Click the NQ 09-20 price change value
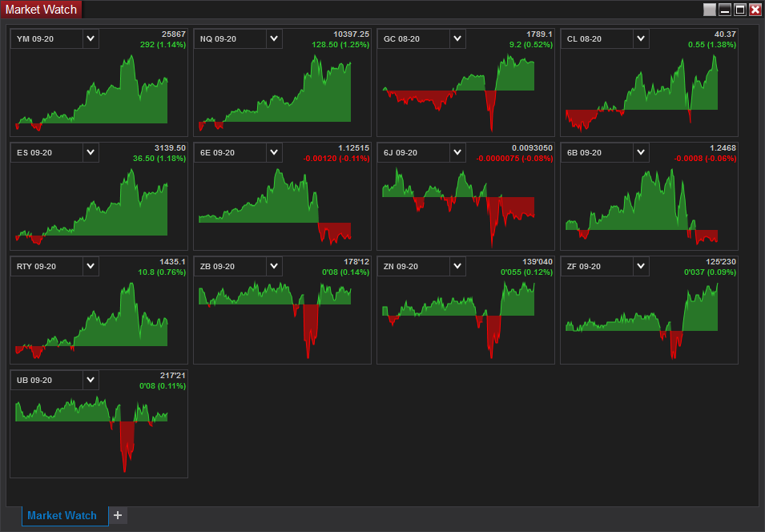Screen dimensions: 765x532 pos(340,44)
